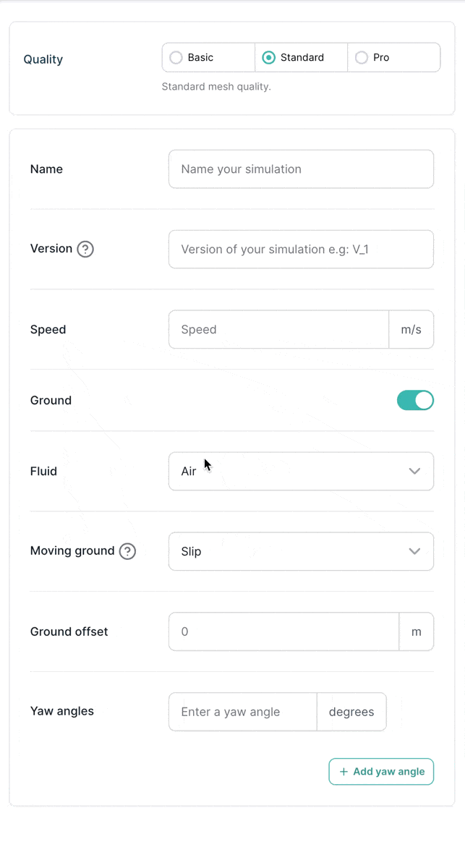
Task: Select the Basic quality option
Action: 176,58
